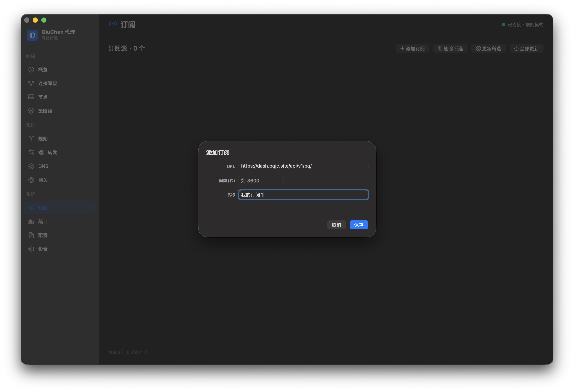Open the 统计 bar chart icon

(31, 222)
